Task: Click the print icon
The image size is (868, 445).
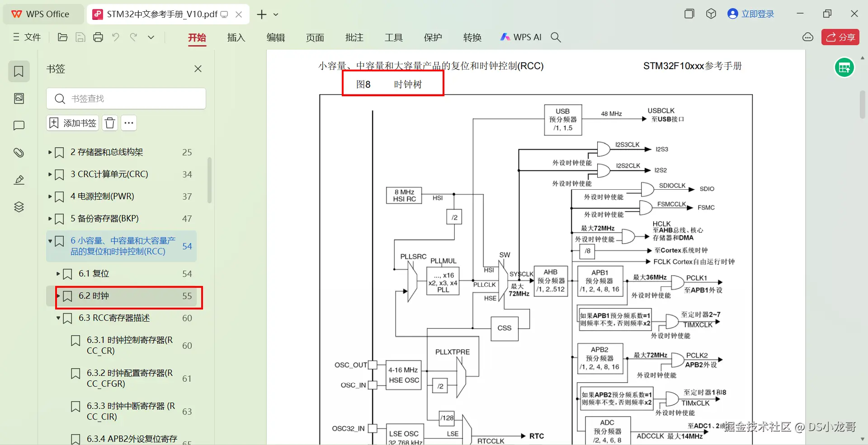Action: click(98, 37)
